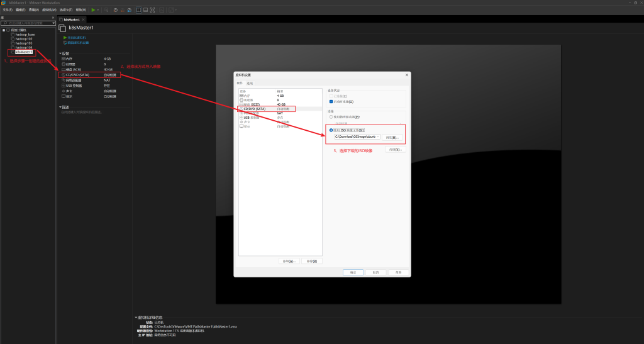Toggle the 启动时连接 connect-at-power-on checkbox
The image size is (644, 344).
point(331,101)
